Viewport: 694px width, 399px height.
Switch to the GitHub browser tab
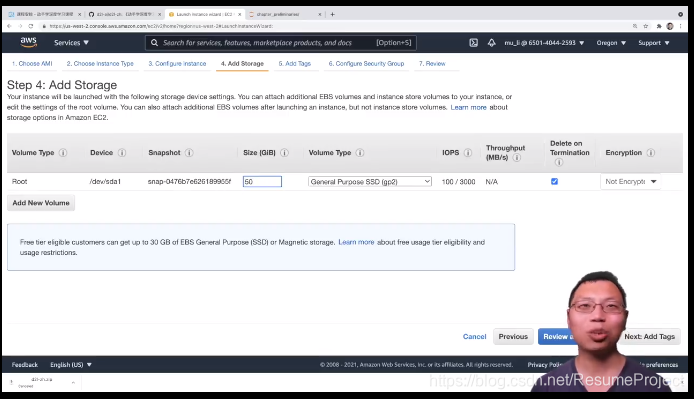point(125,14)
